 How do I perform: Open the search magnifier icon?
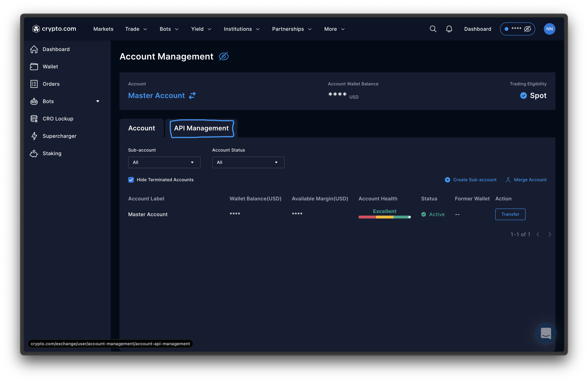pyautogui.click(x=433, y=29)
